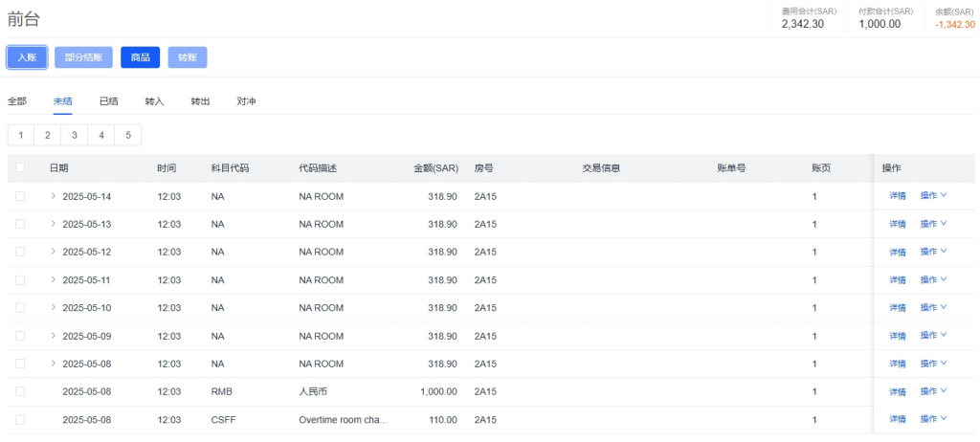Viewport: 980px width, 442px height.
Task: Select the RMB 人民币 row checkbox
Action: [20, 391]
